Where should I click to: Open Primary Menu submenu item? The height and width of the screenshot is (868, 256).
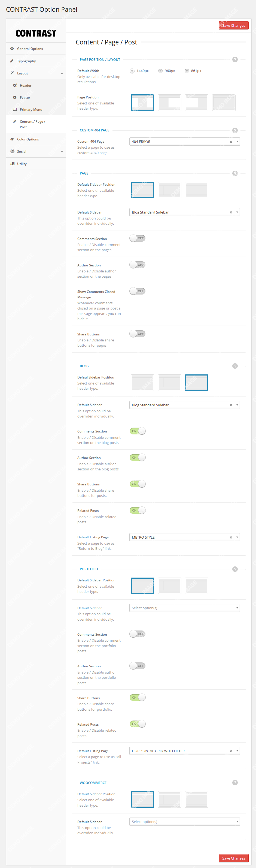pos(36,110)
